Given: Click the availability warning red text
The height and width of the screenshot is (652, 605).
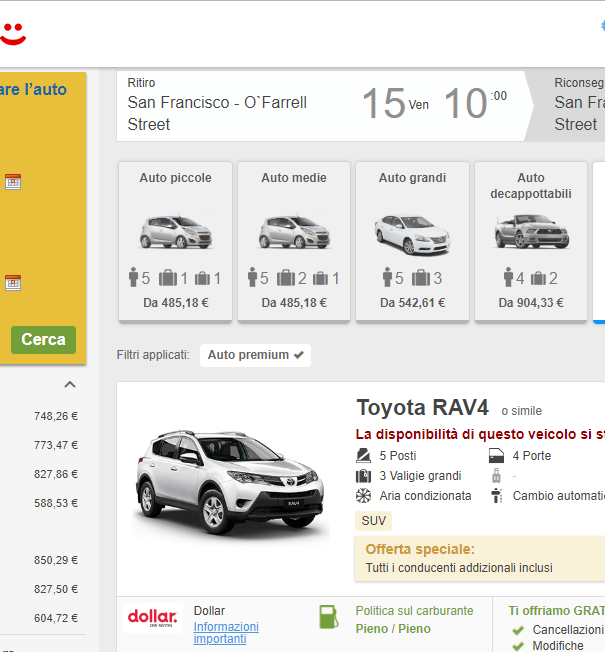Looking at the screenshot, I should click(x=480, y=435).
